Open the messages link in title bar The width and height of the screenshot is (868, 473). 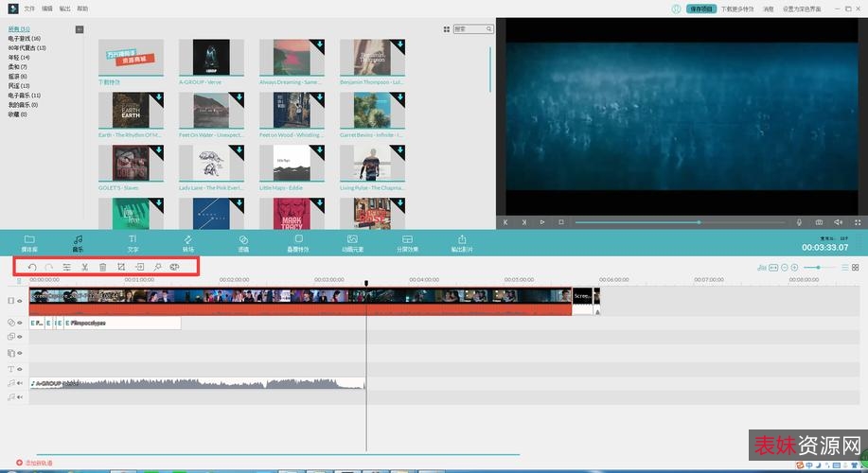(769, 9)
